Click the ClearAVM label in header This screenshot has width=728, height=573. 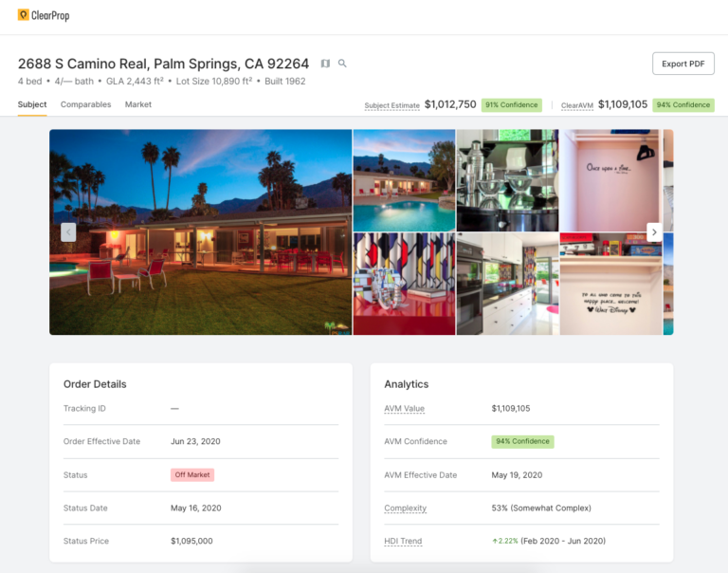click(577, 105)
